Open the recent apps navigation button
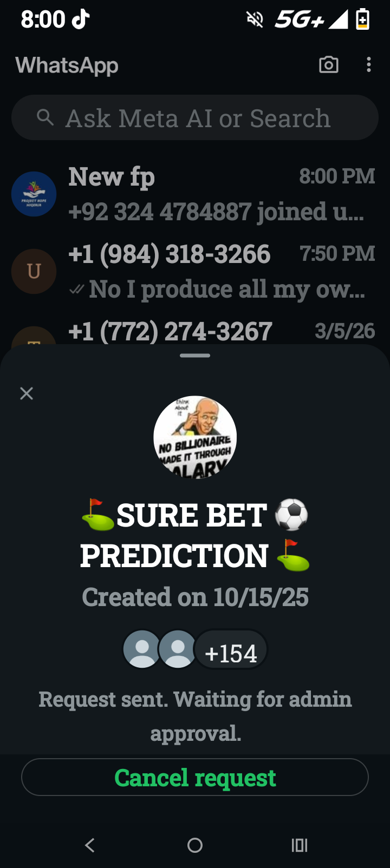The height and width of the screenshot is (868, 390). [x=300, y=845]
